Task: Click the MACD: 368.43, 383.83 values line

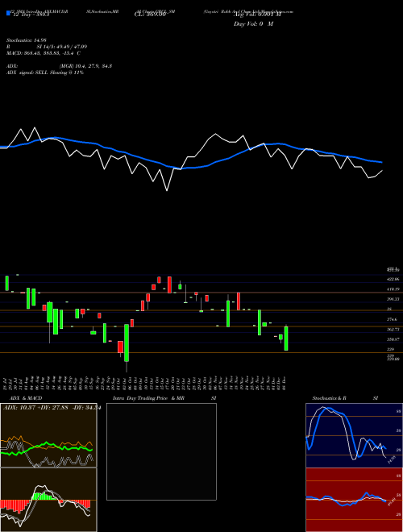Action: pos(44,53)
